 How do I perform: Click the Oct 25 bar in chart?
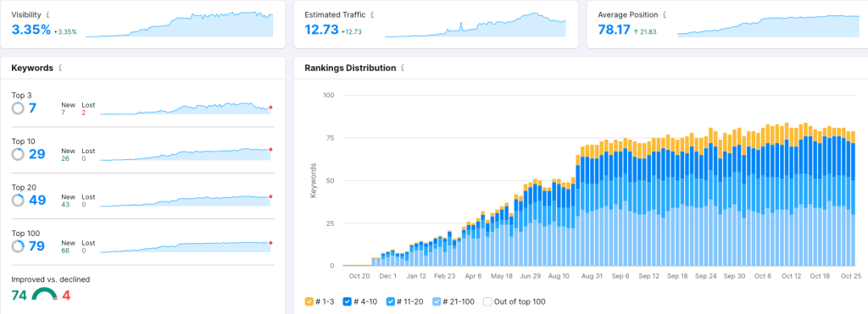click(853, 198)
